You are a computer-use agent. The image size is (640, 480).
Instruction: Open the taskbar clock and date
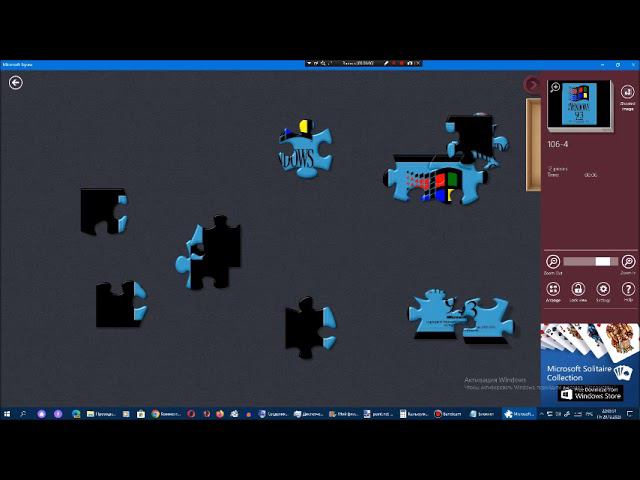pyautogui.click(x=609, y=414)
